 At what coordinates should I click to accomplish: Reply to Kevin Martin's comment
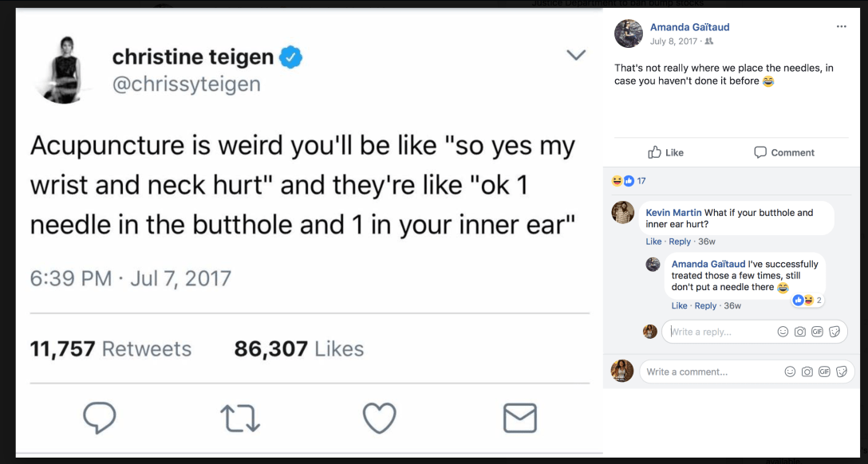tap(680, 242)
